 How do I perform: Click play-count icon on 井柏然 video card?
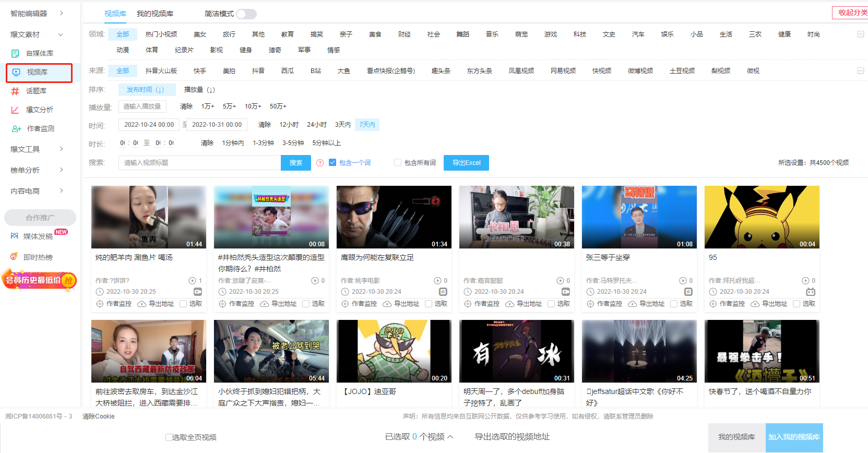pos(315,281)
